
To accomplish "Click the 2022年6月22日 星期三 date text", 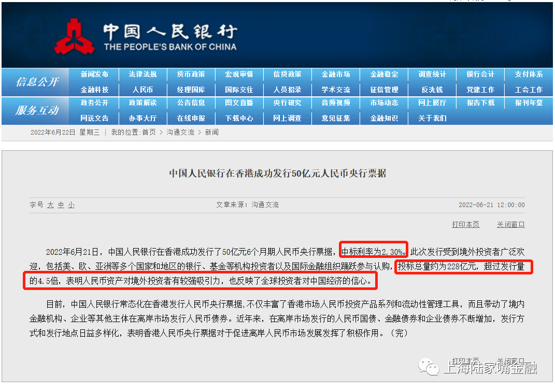I will point(65,133).
